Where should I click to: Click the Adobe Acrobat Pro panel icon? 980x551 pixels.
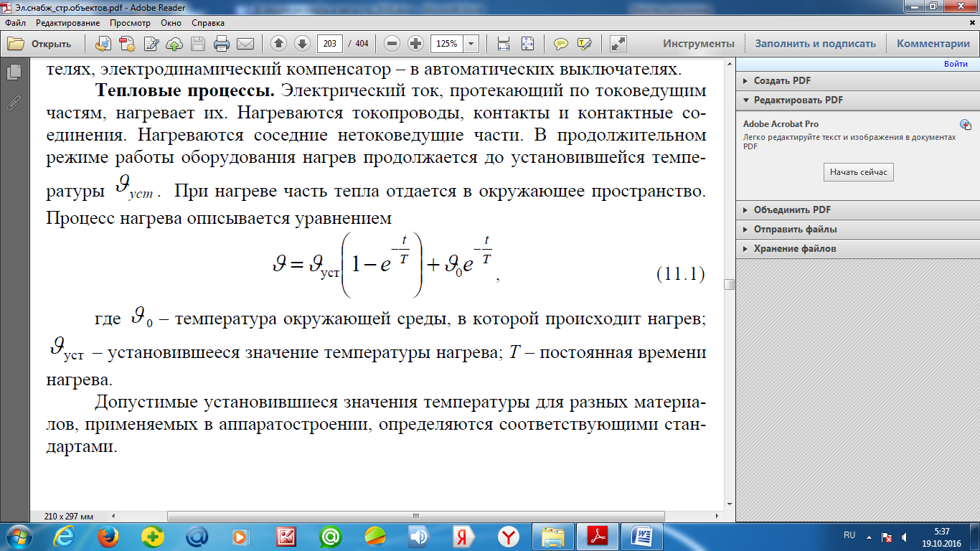965,124
